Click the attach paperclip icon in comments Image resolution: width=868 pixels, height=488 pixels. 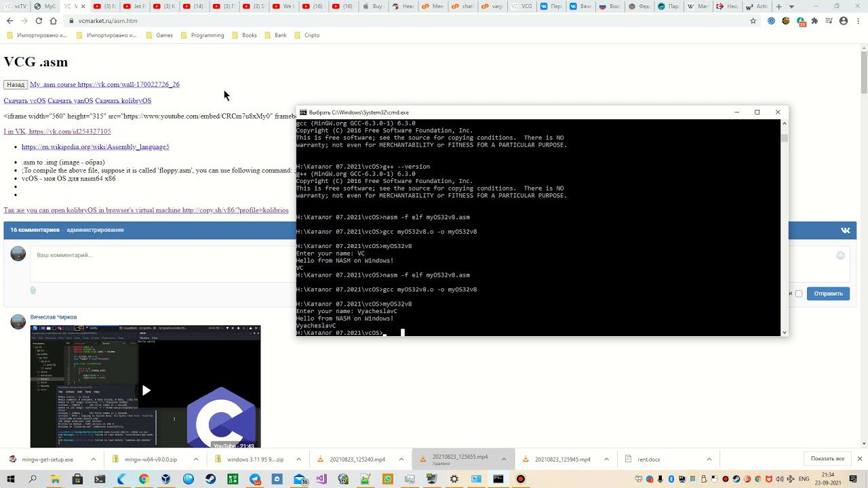click(x=33, y=290)
